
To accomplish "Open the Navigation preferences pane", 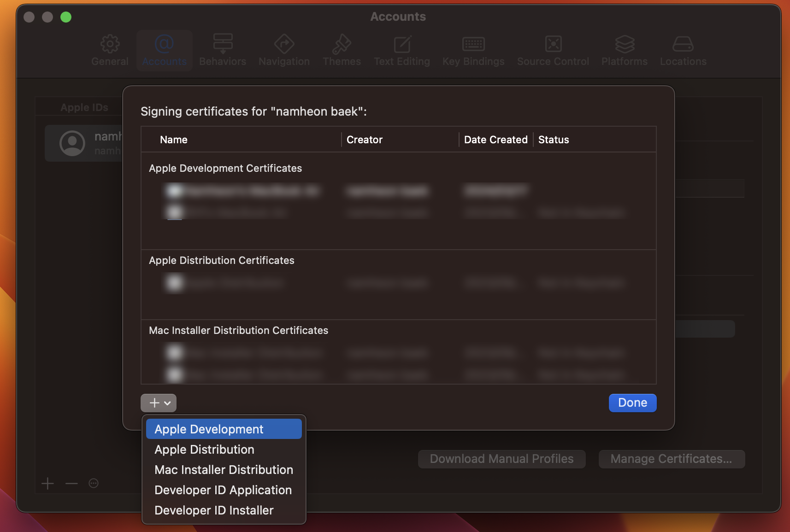I will pos(284,50).
